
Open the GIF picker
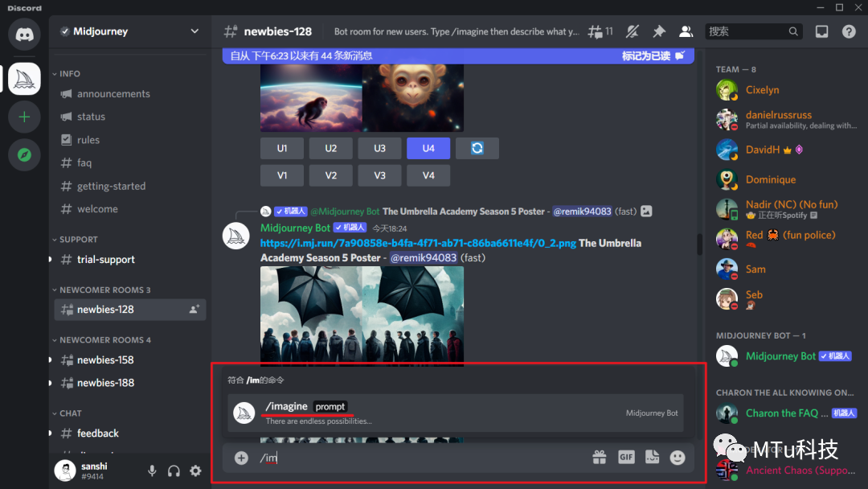[x=626, y=457]
